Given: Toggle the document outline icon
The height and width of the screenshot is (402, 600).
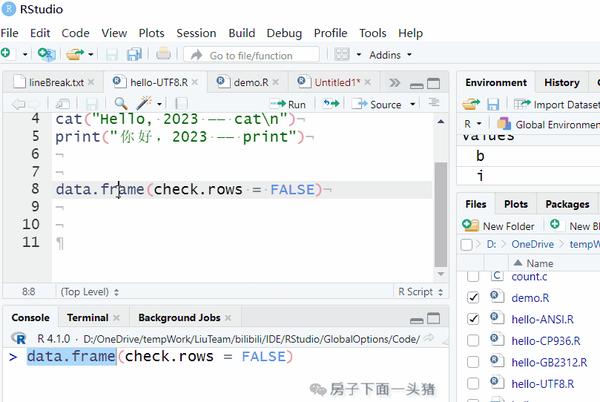Looking at the screenshot, I should (434, 103).
